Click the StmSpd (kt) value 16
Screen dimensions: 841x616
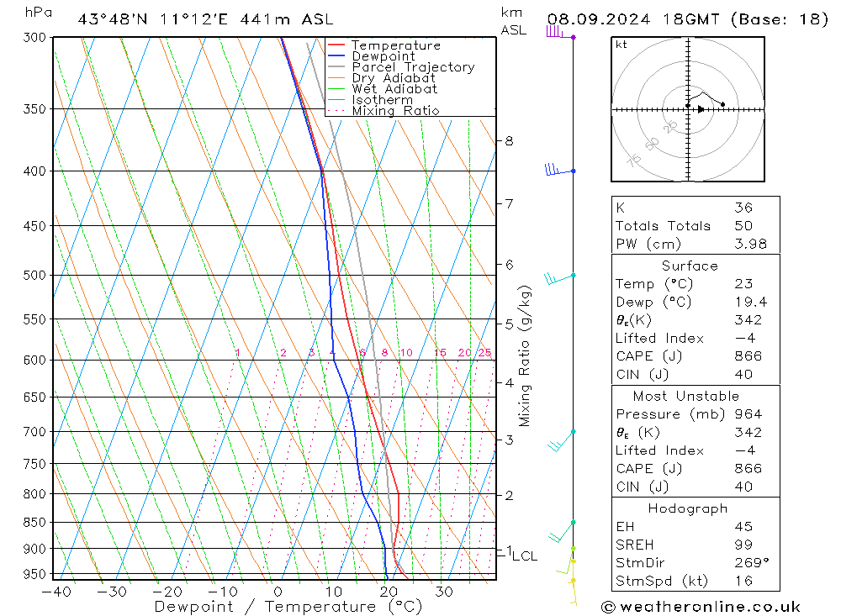[743, 582]
